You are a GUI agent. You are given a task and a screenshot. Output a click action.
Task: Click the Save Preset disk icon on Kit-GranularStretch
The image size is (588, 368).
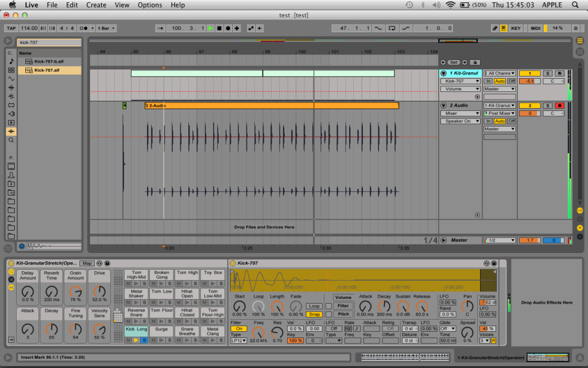coord(107,263)
